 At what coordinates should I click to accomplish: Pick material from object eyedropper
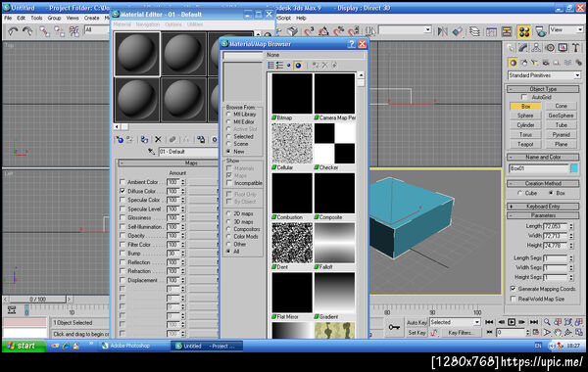[x=152, y=152]
